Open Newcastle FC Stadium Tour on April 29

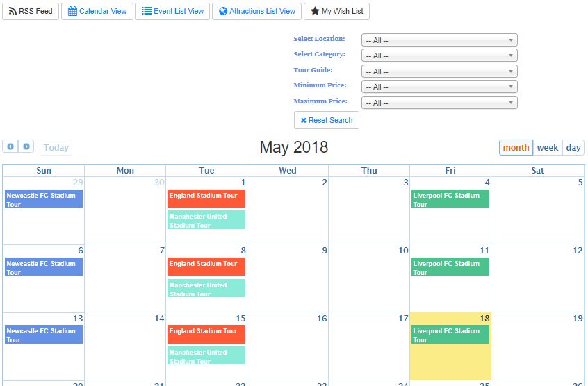44,199
